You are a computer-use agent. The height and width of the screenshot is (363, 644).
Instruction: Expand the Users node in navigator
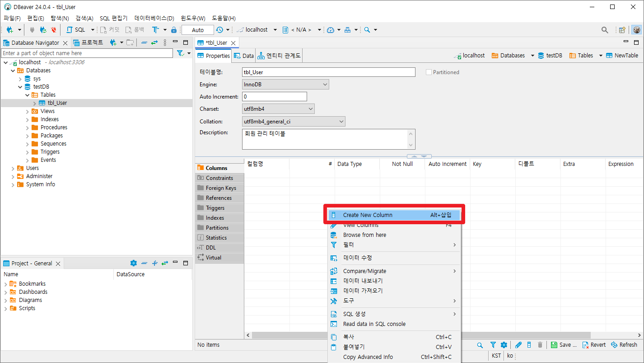tap(13, 168)
